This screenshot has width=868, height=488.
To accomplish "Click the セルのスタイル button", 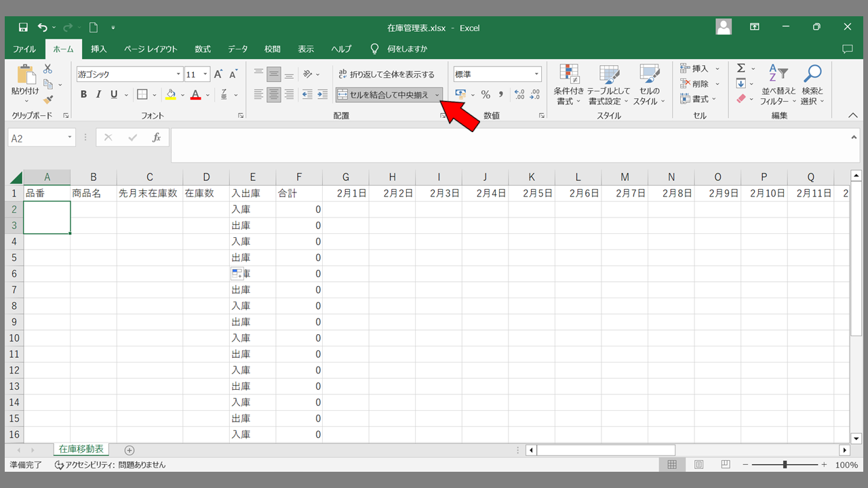I will 650,85.
